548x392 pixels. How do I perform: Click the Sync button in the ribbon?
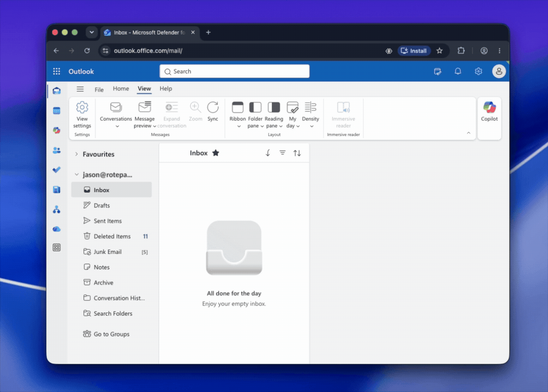213,112
